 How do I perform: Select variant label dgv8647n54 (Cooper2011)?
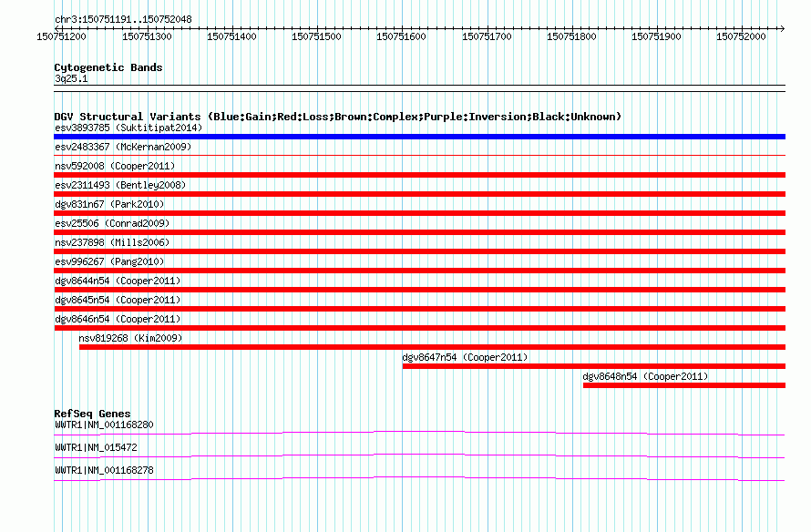465,357
